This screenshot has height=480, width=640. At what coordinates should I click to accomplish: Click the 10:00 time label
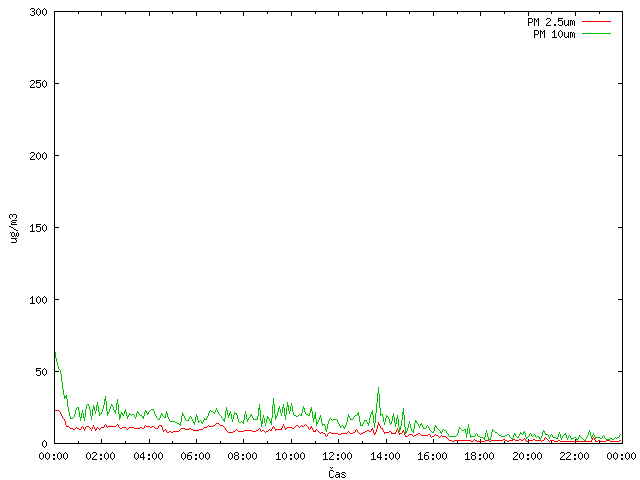coord(290,456)
